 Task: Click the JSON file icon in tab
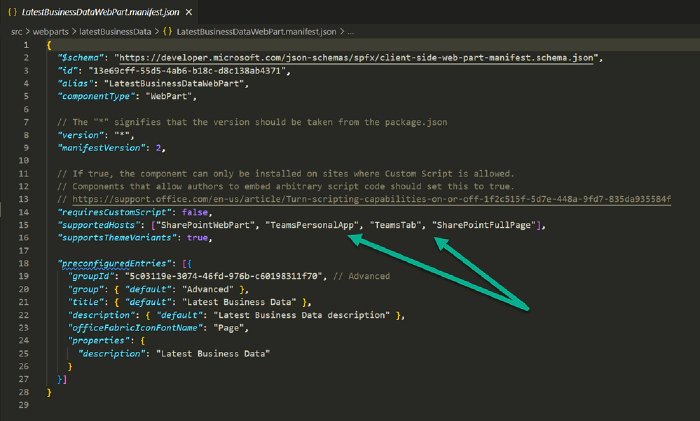(12, 12)
